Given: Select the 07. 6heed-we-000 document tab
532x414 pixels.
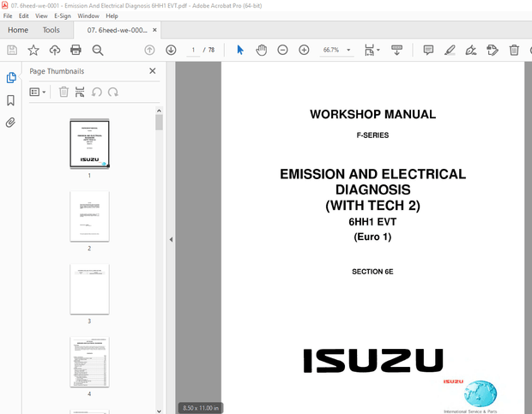Looking at the screenshot, I should [x=117, y=30].
